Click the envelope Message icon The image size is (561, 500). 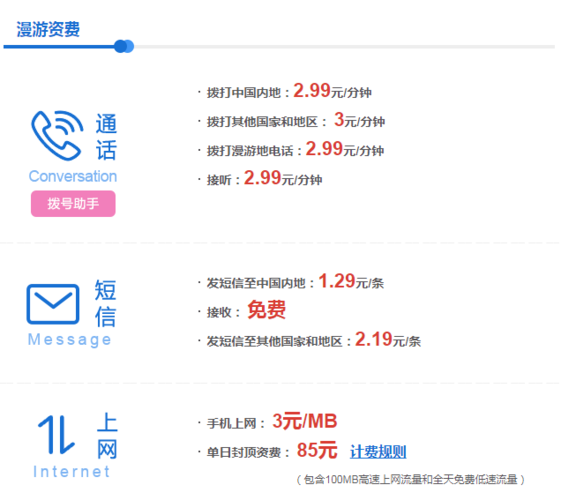(x=53, y=304)
